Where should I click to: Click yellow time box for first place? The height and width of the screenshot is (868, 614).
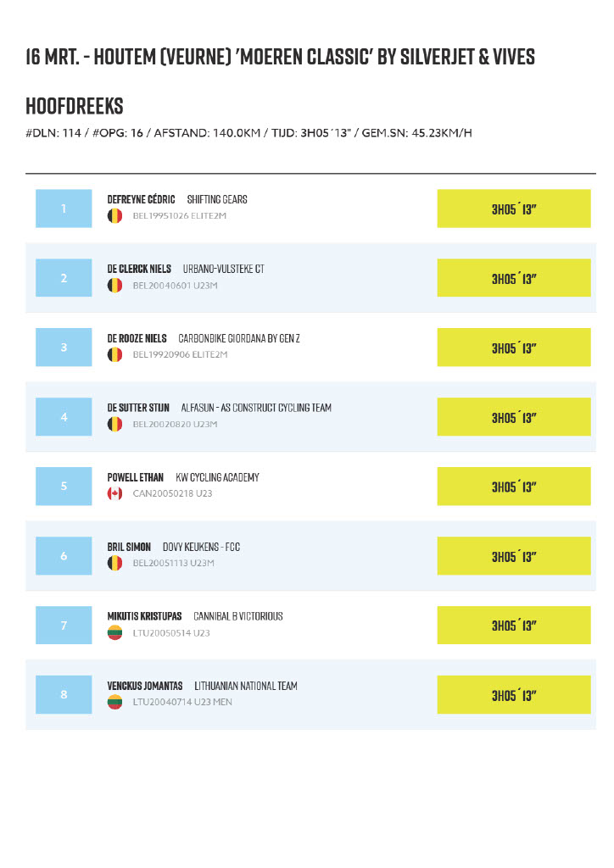tap(514, 209)
